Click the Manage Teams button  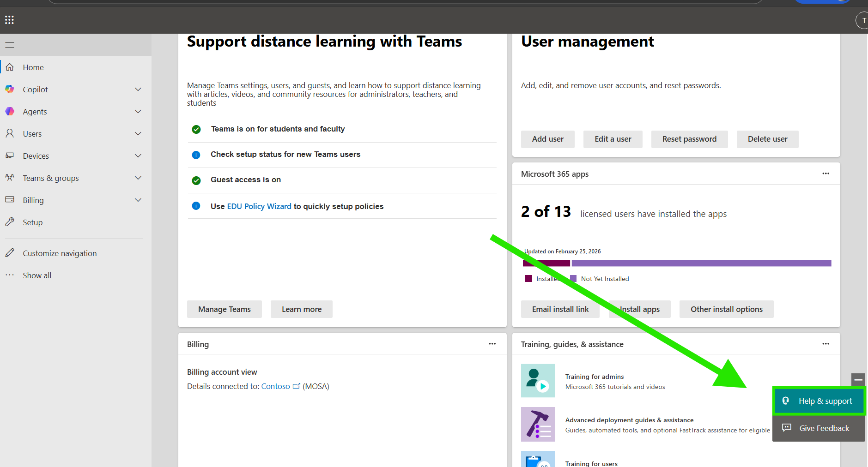225,309
